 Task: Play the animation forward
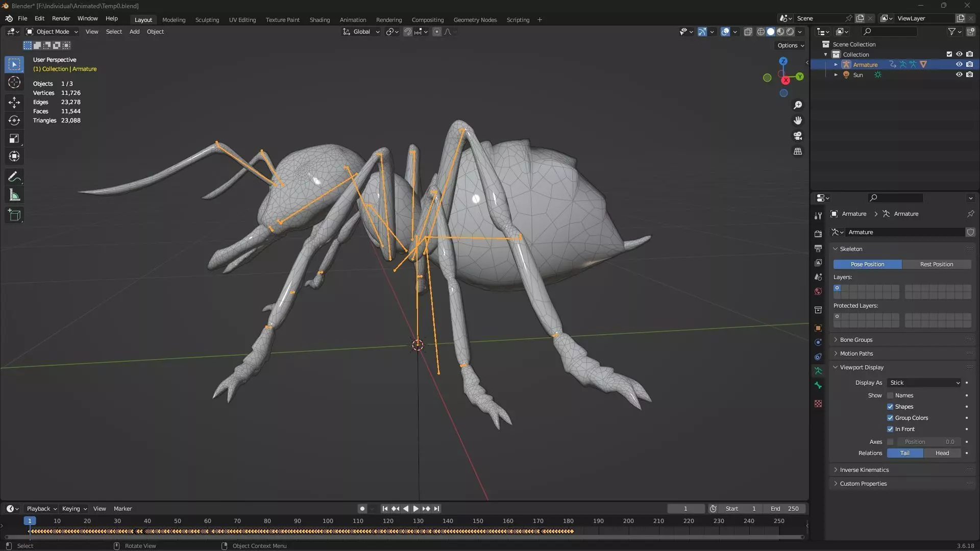click(415, 509)
